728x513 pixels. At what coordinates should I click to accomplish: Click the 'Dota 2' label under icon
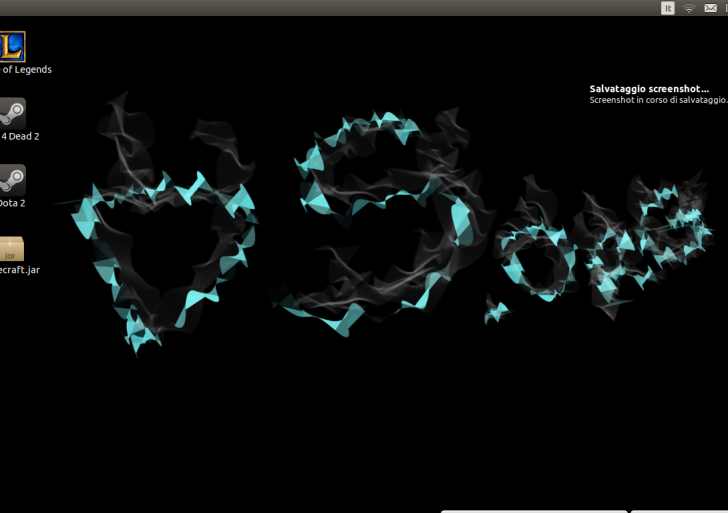click(x=12, y=203)
